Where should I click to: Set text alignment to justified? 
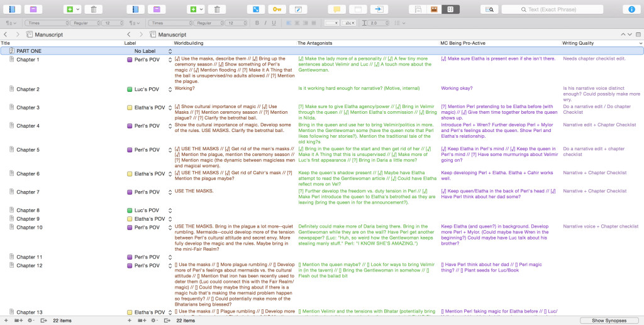coord(314,23)
